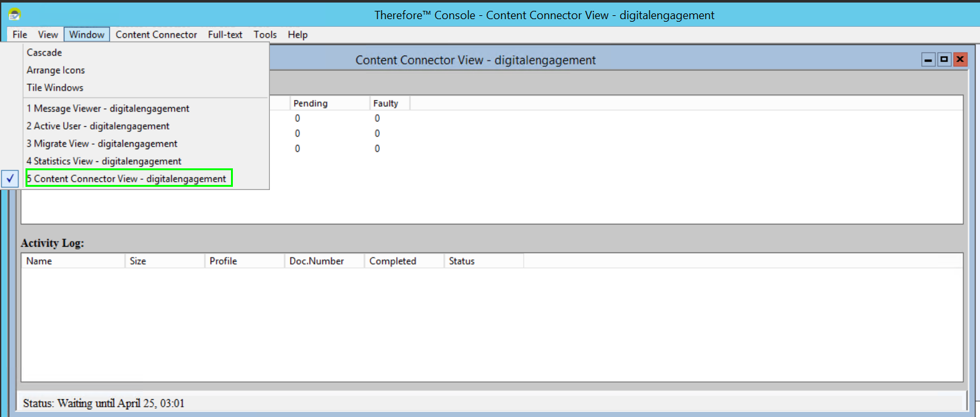Open the Tools menu
The image size is (980, 417).
(x=265, y=34)
